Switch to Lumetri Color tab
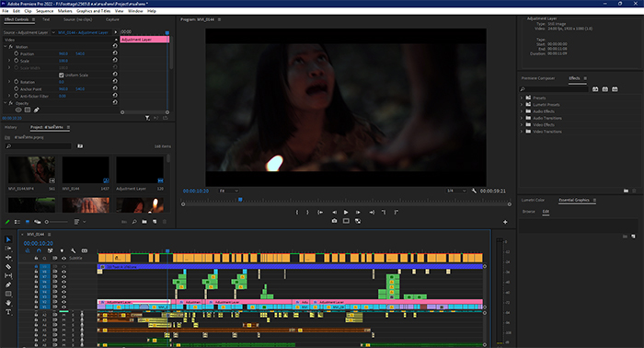The width and height of the screenshot is (644, 348). coord(533,200)
